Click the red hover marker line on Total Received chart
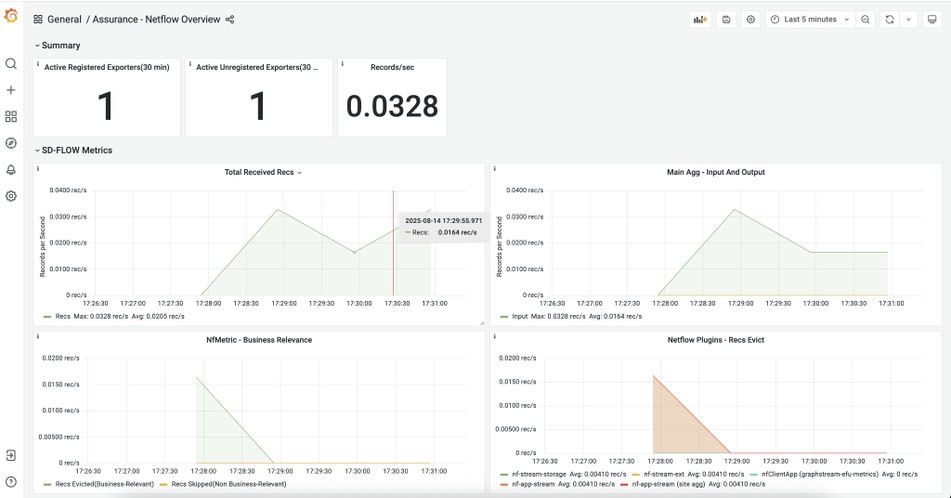This screenshot has width=951, height=498. click(393, 243)
